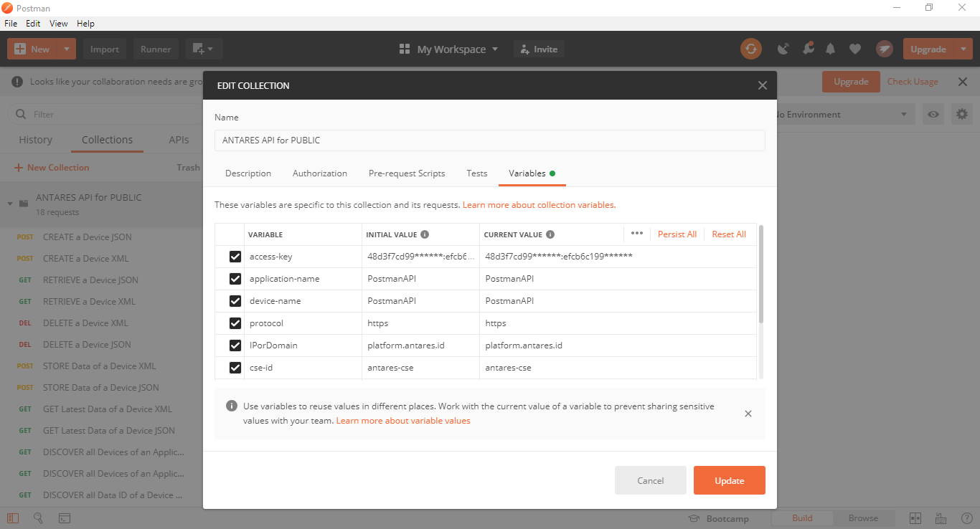Open the No Environment selector

839,114
